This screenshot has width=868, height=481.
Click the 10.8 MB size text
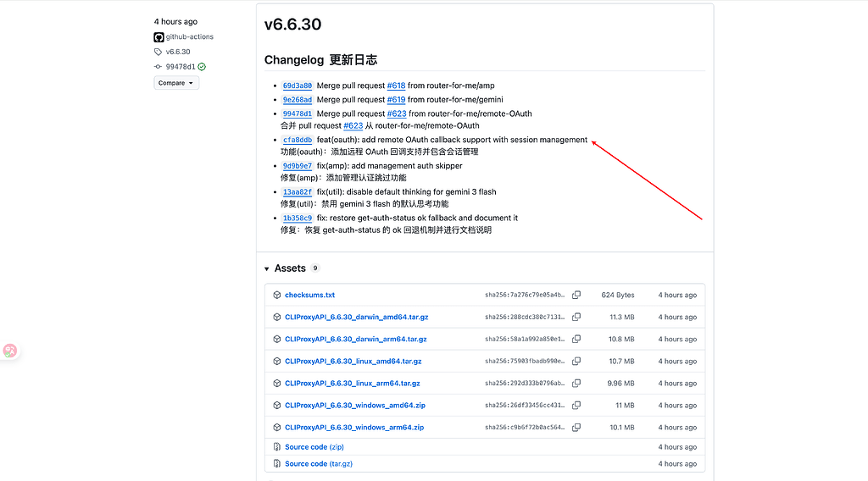tap(621, 339)
